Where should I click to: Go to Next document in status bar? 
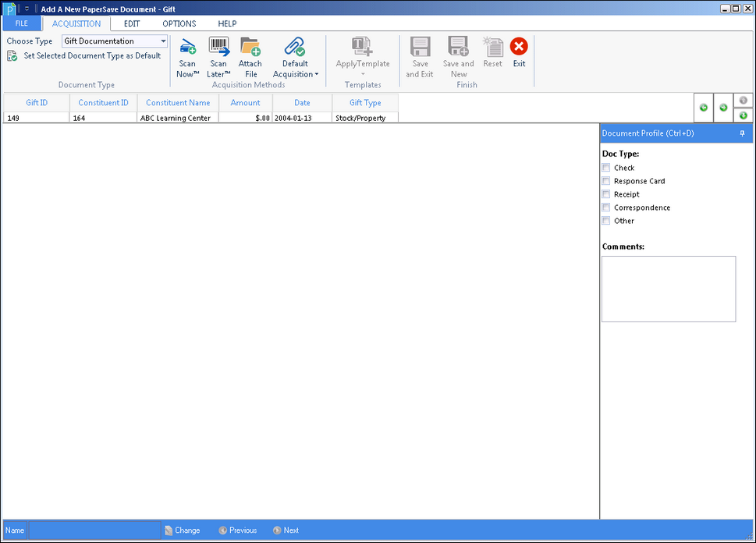click(x=286, y=531)
